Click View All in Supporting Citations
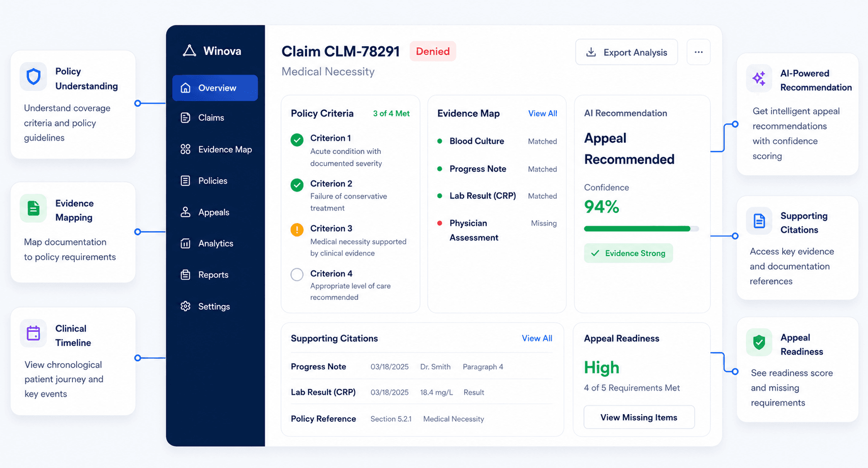The image size is (868, 468). pos(537,338)
